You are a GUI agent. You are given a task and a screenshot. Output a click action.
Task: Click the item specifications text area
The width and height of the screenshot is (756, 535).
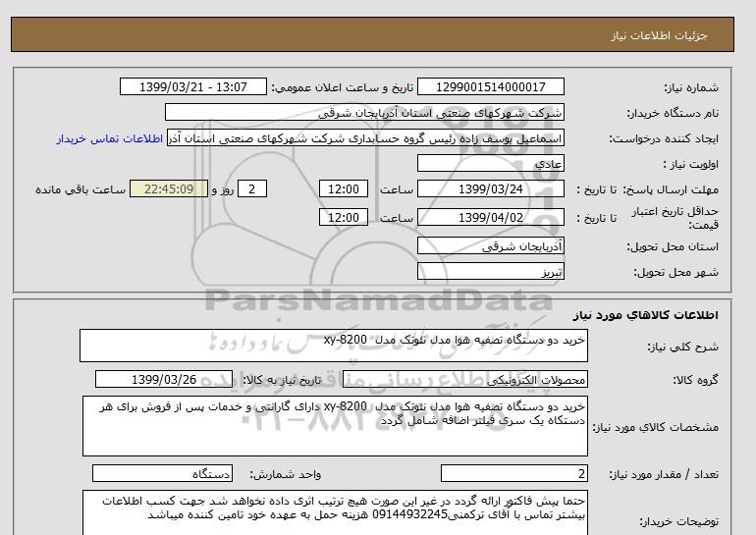coord(335,426)
